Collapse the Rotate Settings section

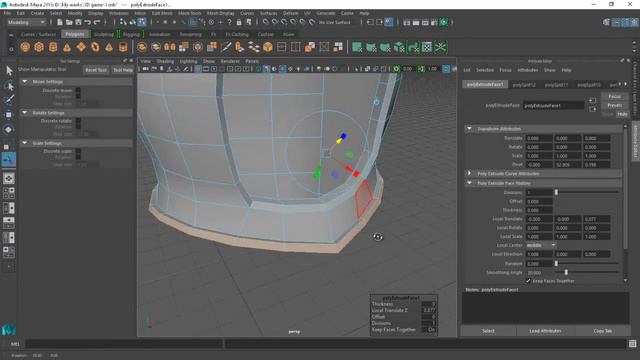click(24, 112)
